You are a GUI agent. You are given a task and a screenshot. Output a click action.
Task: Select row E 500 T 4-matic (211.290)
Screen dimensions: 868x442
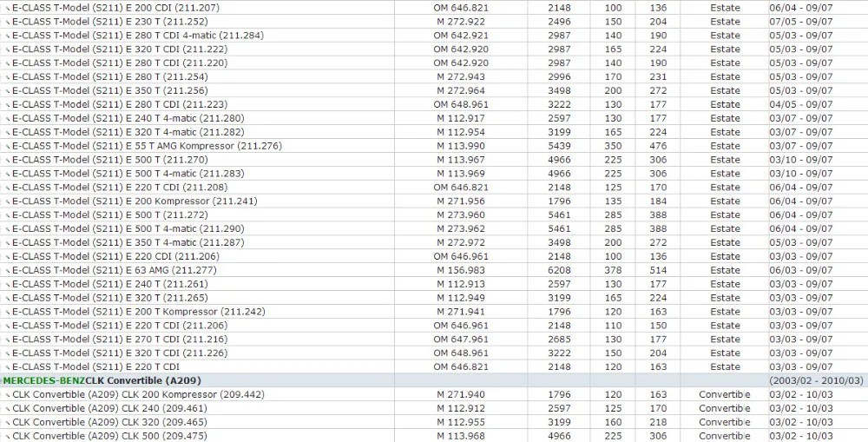point(434,228)
